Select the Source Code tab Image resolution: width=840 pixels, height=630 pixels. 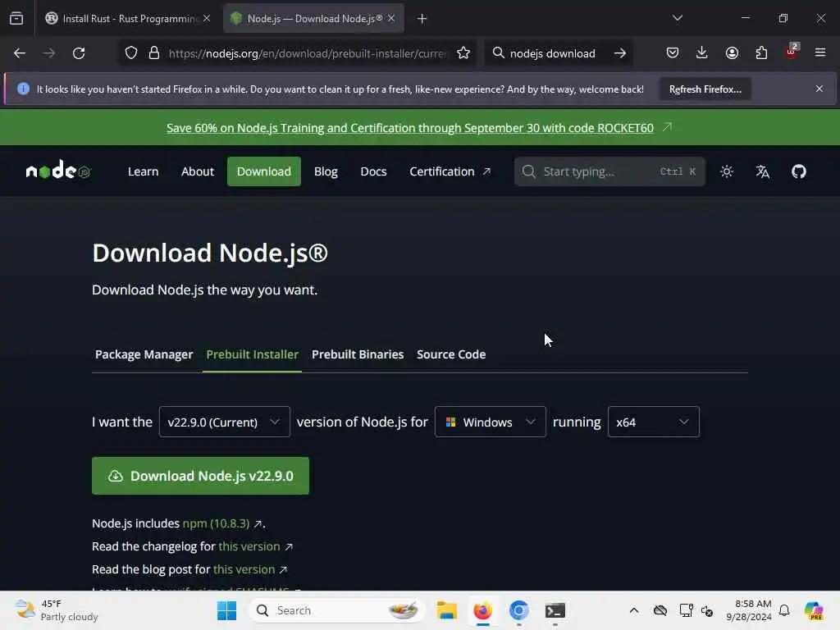coord(451,354)
